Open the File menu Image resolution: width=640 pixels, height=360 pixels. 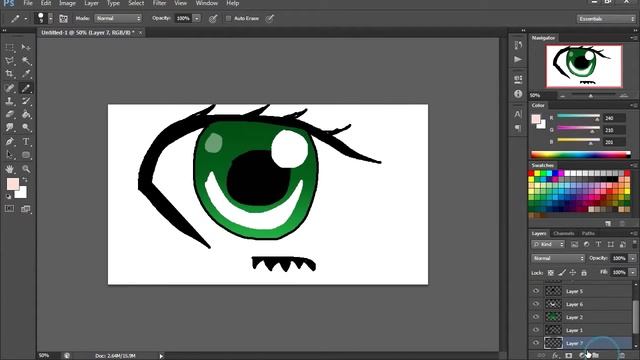(28, 3)
